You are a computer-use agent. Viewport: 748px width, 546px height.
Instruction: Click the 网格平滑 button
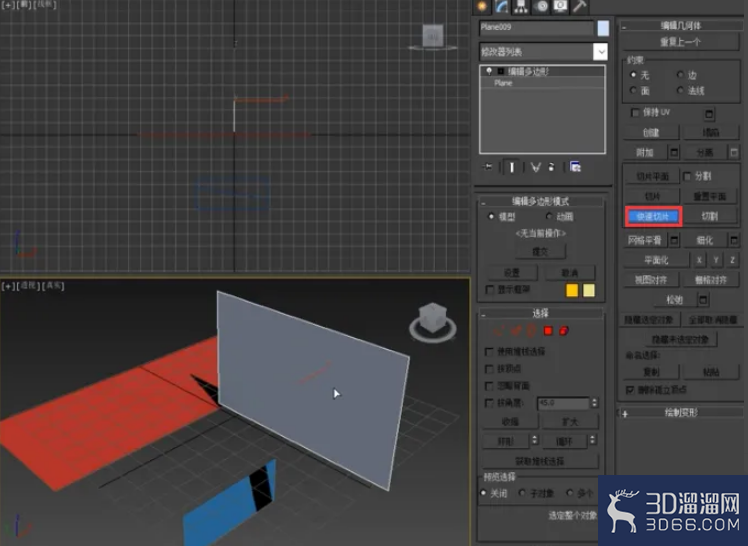(644, 240)
